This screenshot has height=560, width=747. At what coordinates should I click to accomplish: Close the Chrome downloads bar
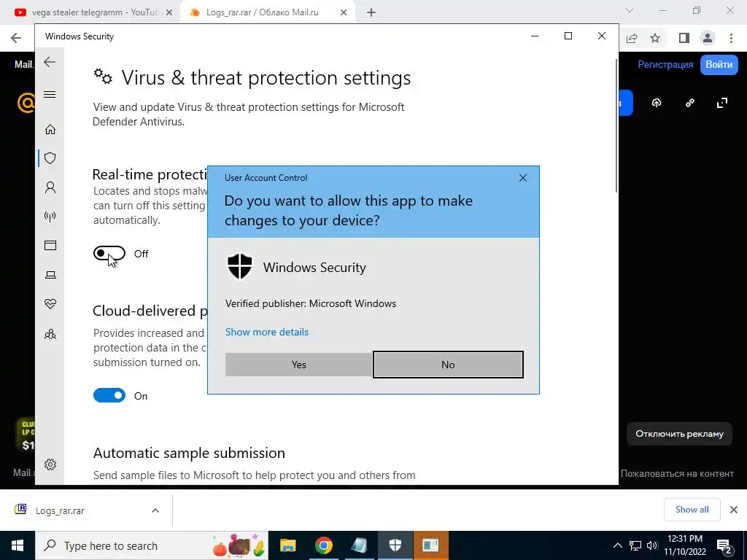coord(734,510)
